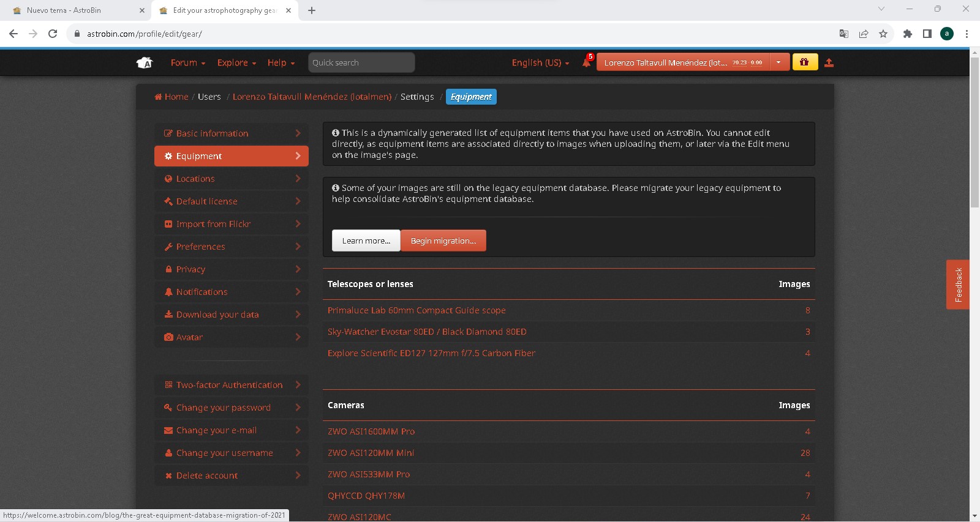Click the Begin migration... button

point(443,240)
